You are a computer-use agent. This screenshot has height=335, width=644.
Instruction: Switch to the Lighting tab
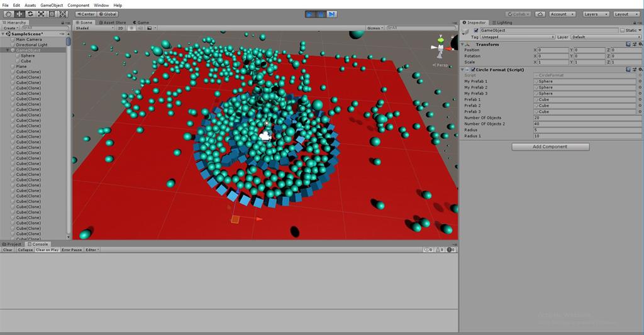(502, 23)
